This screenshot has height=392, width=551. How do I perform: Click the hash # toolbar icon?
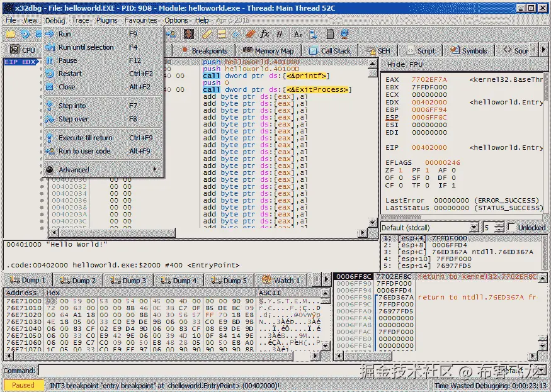click(x=280, y=34)
